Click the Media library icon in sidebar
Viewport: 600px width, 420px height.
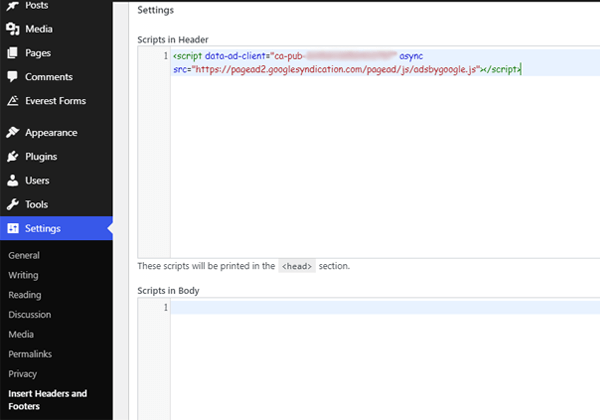pyautogui.click(x=13, y=29)
